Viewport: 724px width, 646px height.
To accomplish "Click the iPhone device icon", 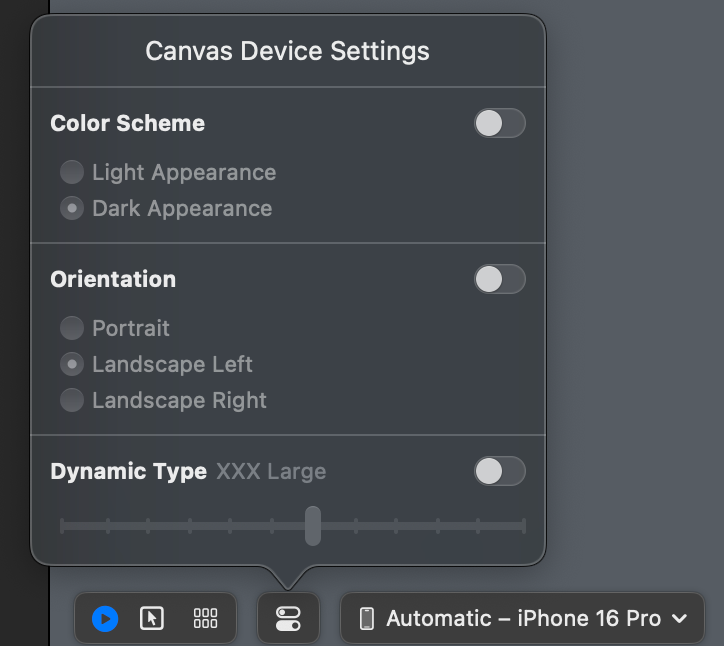I will click(367, 619).
